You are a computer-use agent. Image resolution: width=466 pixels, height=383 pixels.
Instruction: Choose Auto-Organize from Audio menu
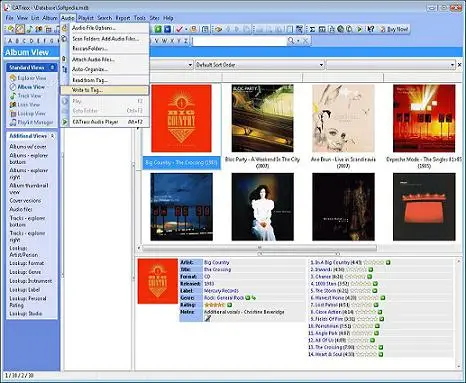[x=90, y=70]
